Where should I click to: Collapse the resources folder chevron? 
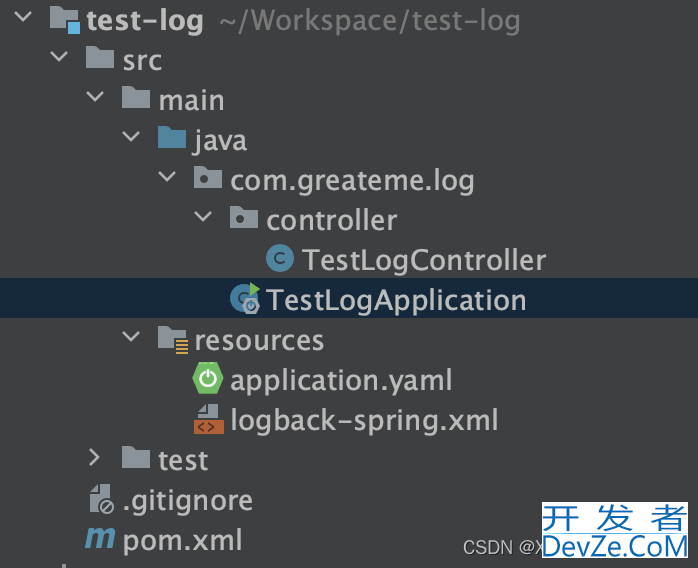click(x=131, y=336)
